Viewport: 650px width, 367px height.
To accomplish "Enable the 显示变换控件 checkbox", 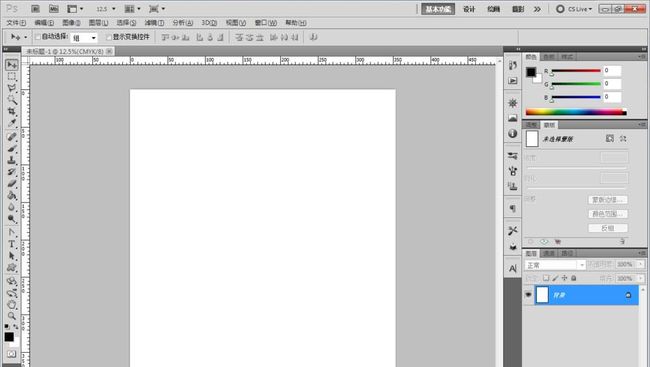I will click(x=109, y=37).
